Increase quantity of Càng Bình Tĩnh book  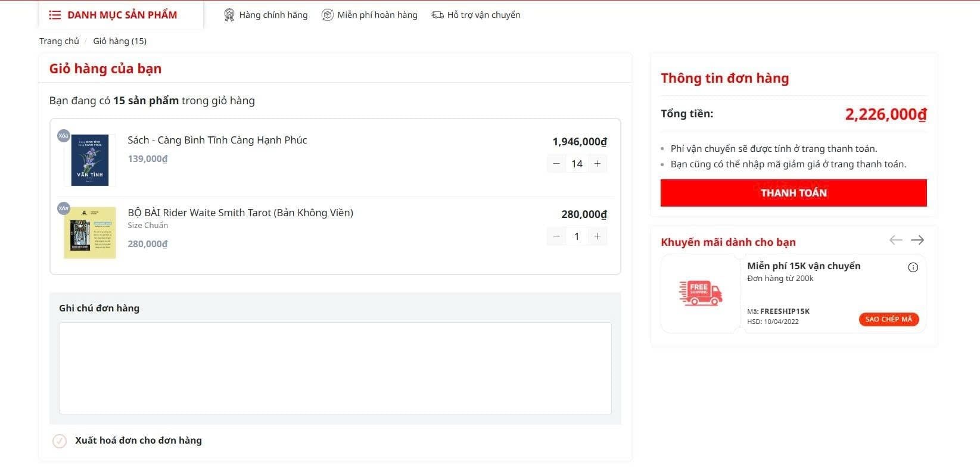[x=597, y=164]
